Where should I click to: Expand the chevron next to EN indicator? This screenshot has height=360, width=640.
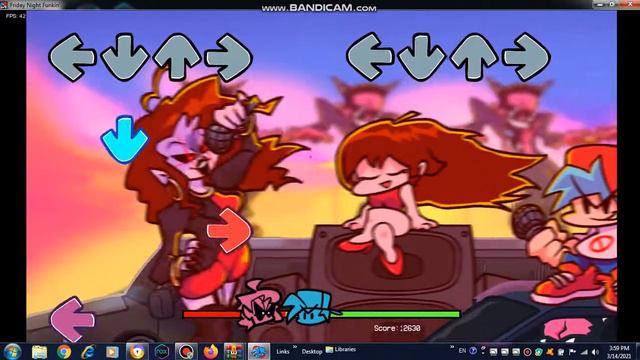tap(452, 348)
